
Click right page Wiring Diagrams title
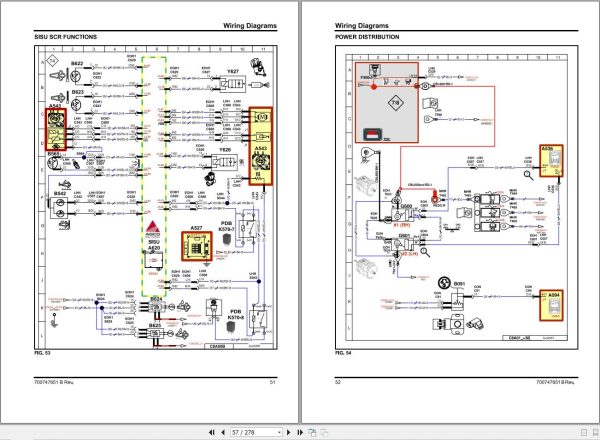[362, 26]
